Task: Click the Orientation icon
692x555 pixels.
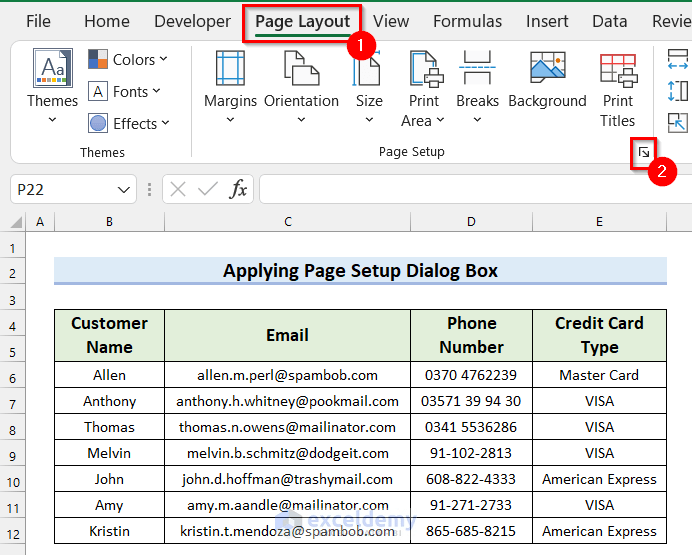Action: click(301, 68)
